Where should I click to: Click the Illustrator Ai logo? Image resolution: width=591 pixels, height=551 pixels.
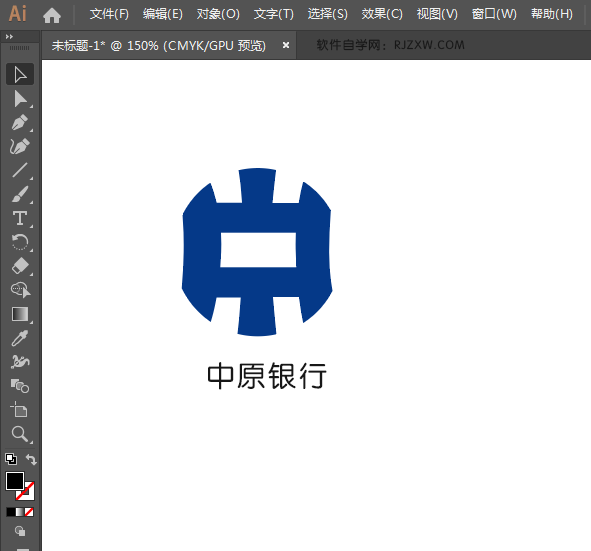[18, 14]
